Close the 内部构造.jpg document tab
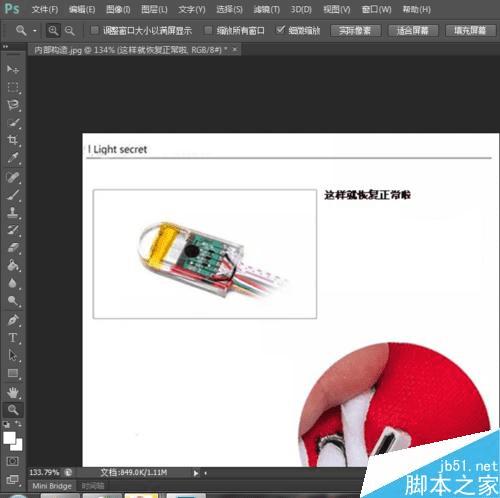Viewport: 500px width, 498px height. tap(235, 50)
